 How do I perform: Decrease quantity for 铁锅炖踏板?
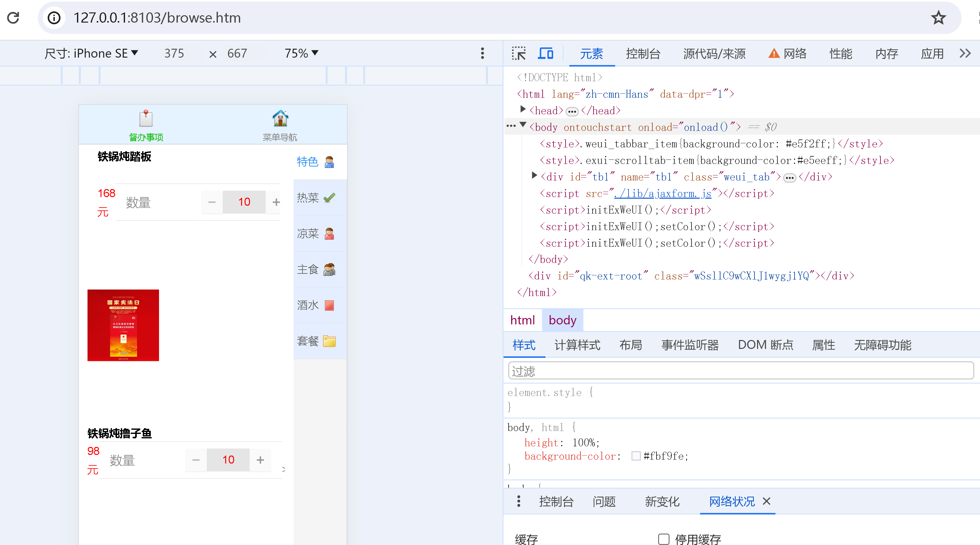[212, 202]
